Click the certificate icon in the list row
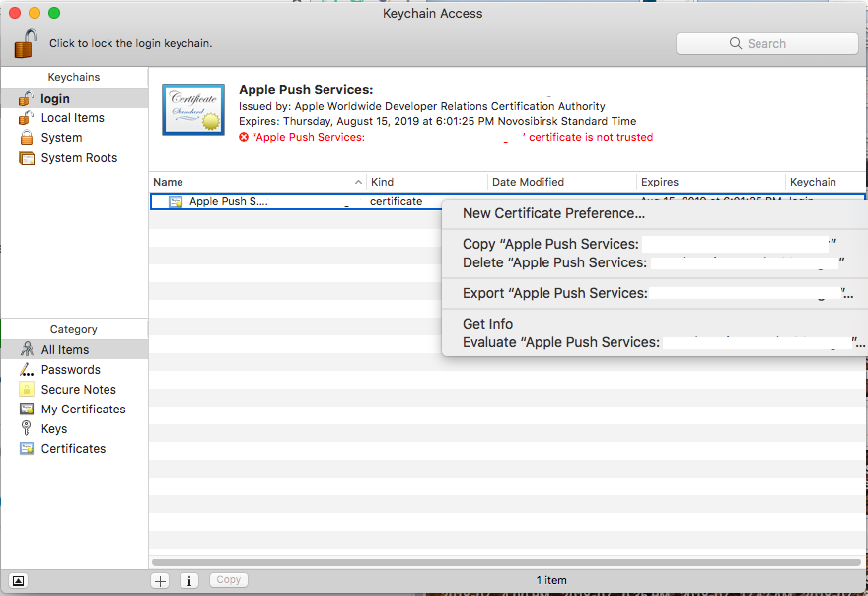868x596 pixels. (x=176, y=202)
